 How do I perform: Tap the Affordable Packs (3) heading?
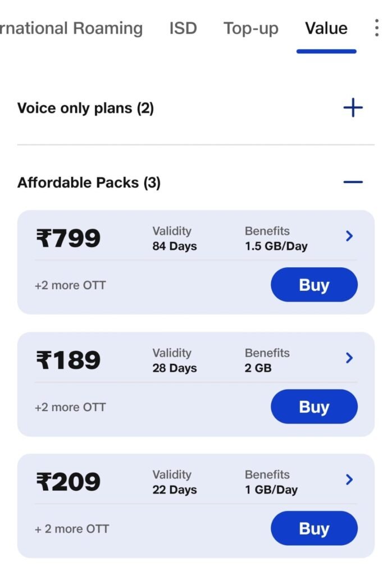(x=89, y=182)
